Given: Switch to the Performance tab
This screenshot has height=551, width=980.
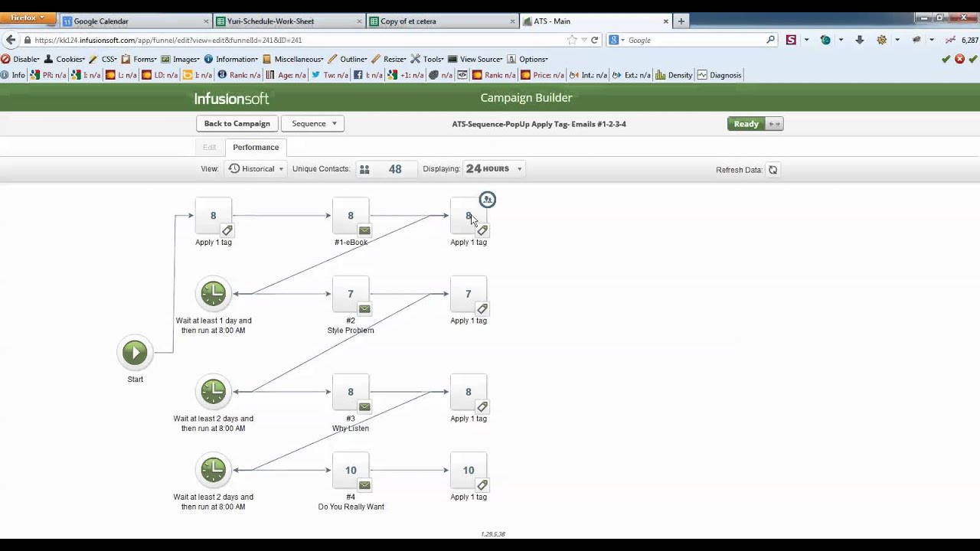Looking at the screenshot, I should 256,147.
